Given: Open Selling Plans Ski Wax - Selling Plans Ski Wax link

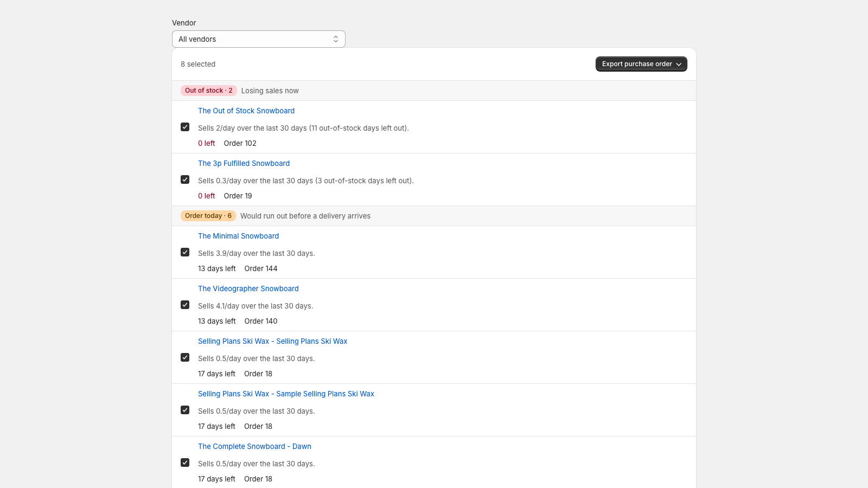Looking at the screenshot, I should pos(272,341).
